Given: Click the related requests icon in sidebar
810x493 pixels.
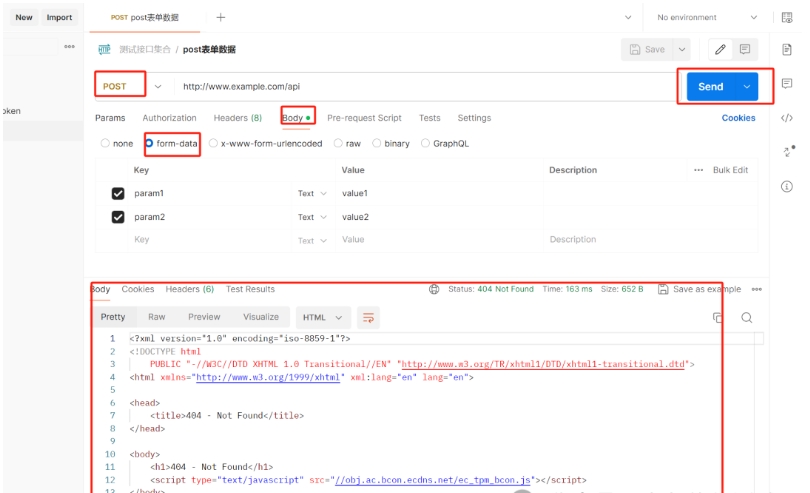Looking at the screenshot, I should coord(788,151).
